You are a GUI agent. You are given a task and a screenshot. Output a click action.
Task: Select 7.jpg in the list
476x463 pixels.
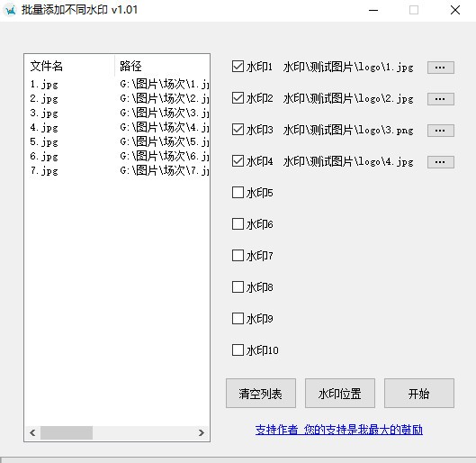pyautogui.click(x=44, y=171)
